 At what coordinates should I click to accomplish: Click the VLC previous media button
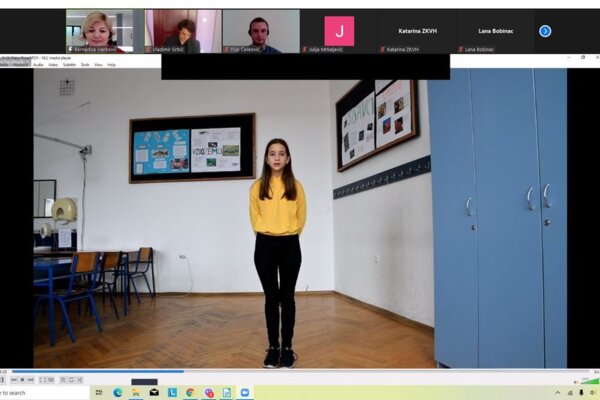(16, 380)
